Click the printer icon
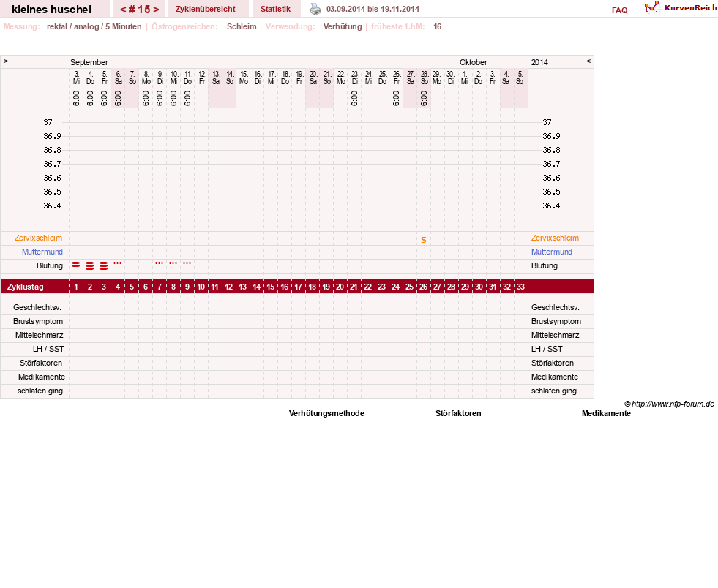 click(x=315, y=9)
